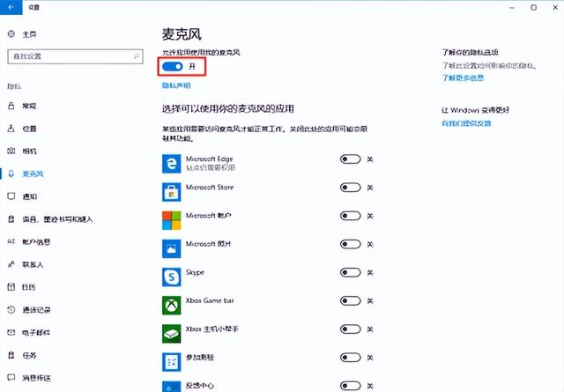Click the 参加测验 quiz app icon

pos(172,362)
